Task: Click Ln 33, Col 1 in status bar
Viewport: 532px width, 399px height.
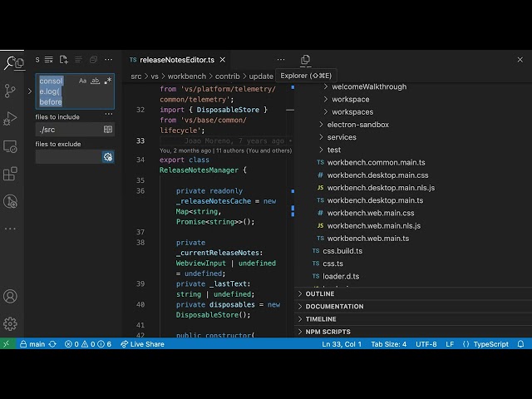Action: pos(342,344)
